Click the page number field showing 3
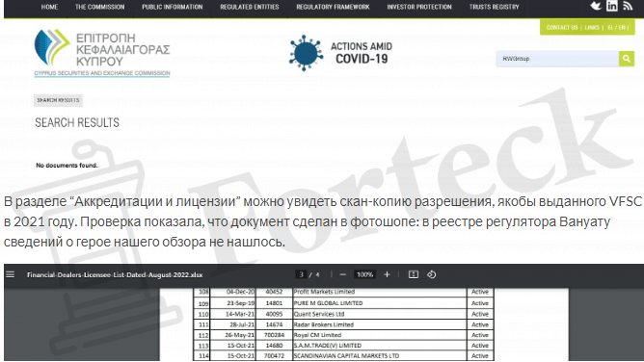This screenshot has width=644, height=362. click(301, 274)
